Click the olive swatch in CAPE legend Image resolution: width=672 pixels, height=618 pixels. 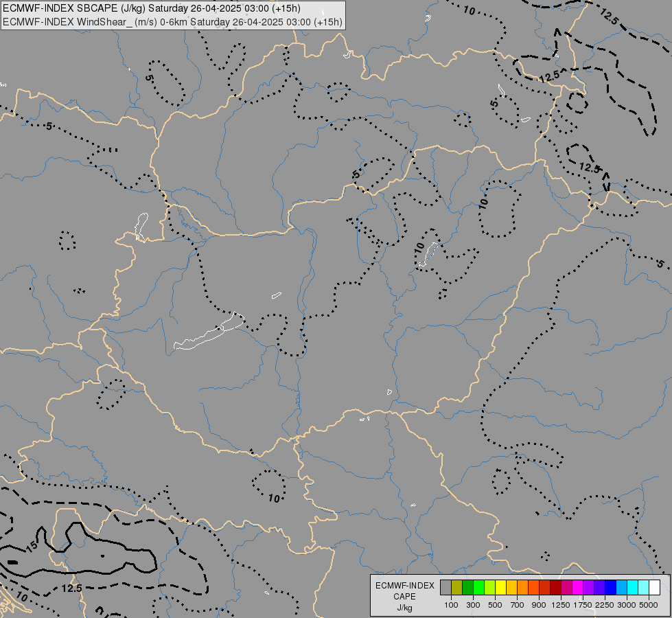tap(456, 588)
